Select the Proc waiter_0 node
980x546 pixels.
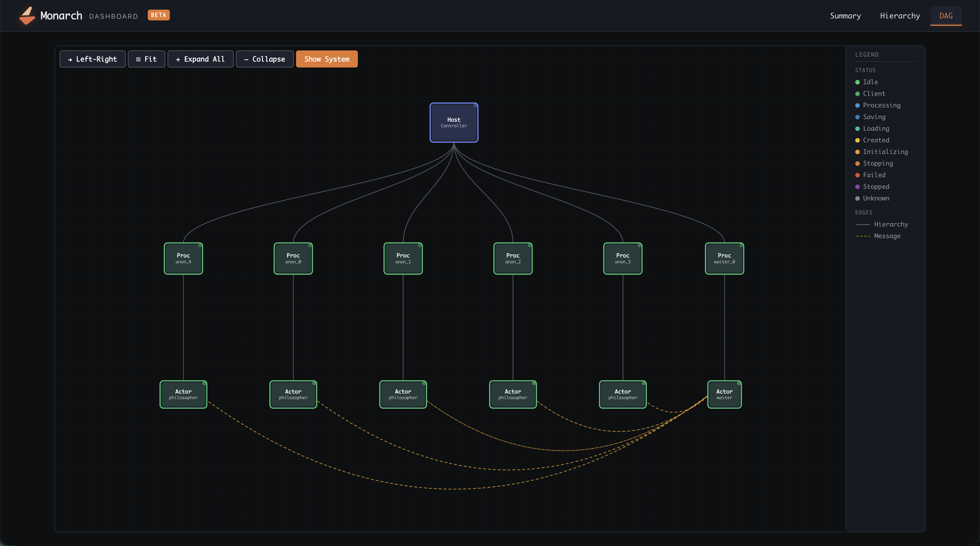click(x=724, y=258)
